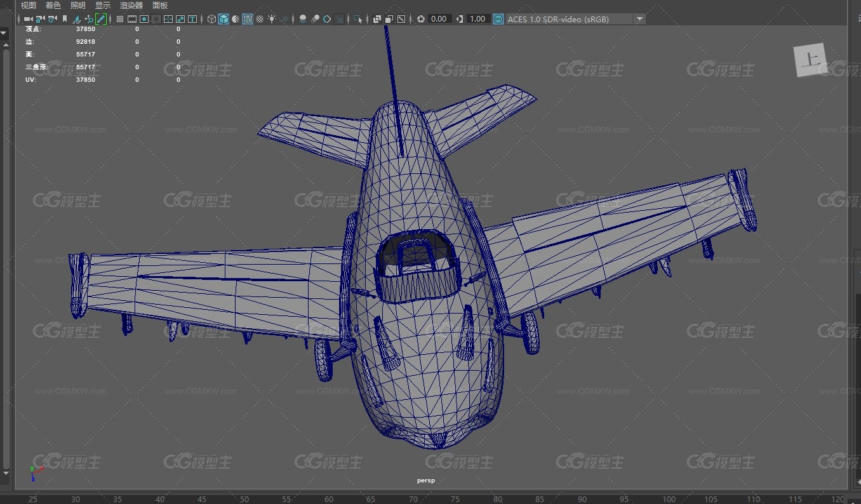
Task: Open the 视图 menu
Action: pos(29,6)
